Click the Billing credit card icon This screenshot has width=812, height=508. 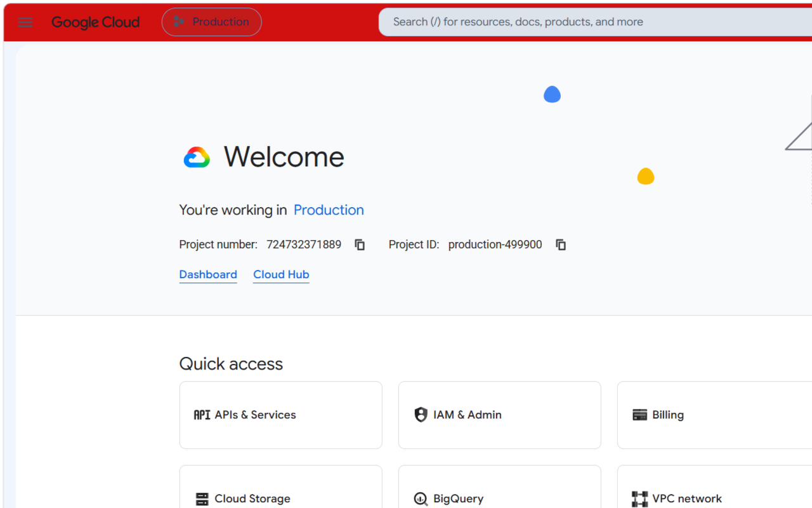tap(640, 415)
